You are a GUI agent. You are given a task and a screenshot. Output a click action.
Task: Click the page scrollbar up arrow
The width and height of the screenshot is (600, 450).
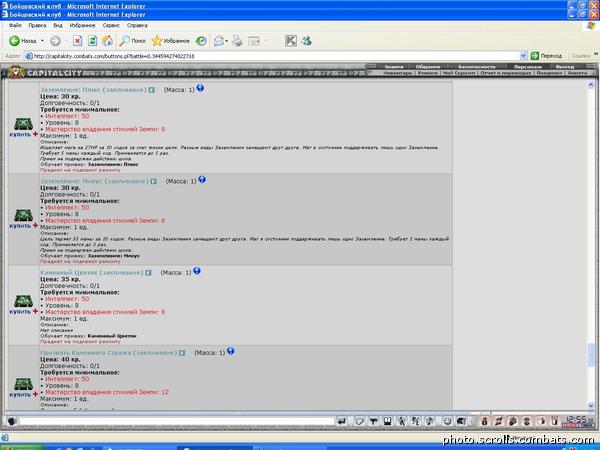click(591, 85)
